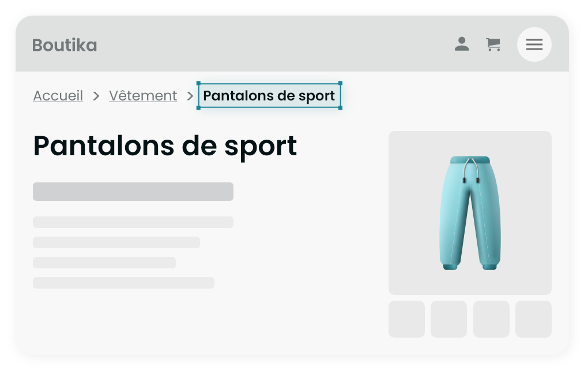Image resolution: width=588 pixels, height=374 pixels.
Task: Open the user account icon
Action: click(462, 44)
